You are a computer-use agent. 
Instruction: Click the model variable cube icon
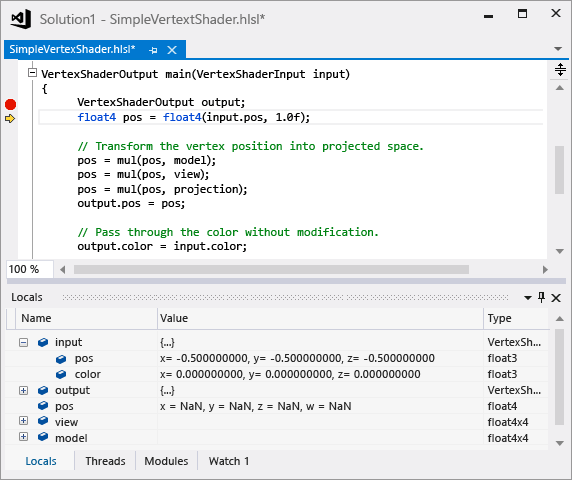point(43,436)
